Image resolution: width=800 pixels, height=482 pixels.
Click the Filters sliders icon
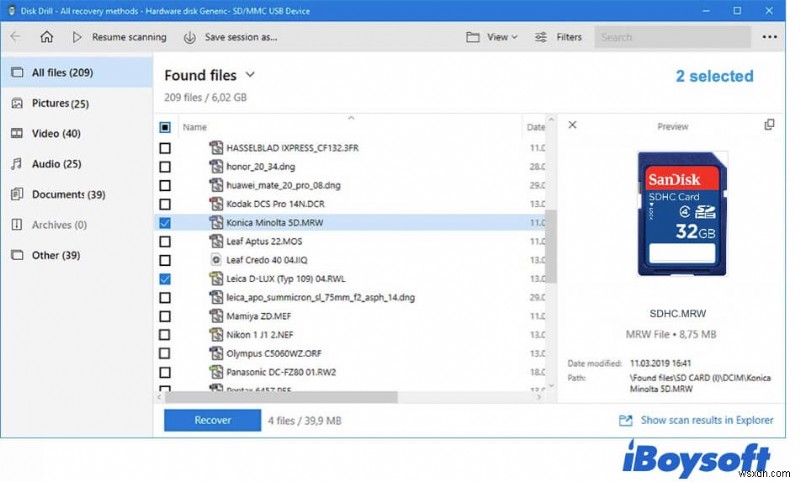541,37
